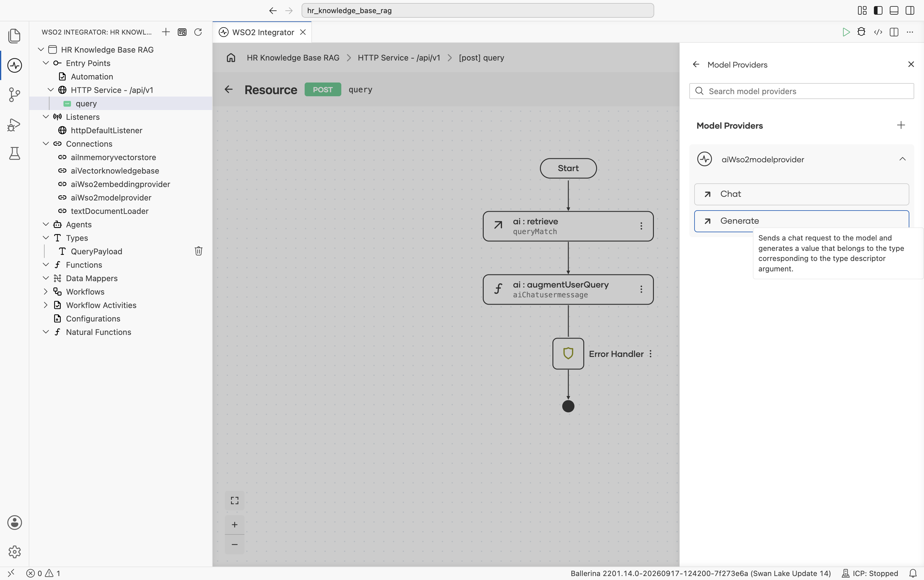The width and height of the screenshot is (924, 580).
Task: Delete the QueryPayload type
Action: [x=198, y=251]
